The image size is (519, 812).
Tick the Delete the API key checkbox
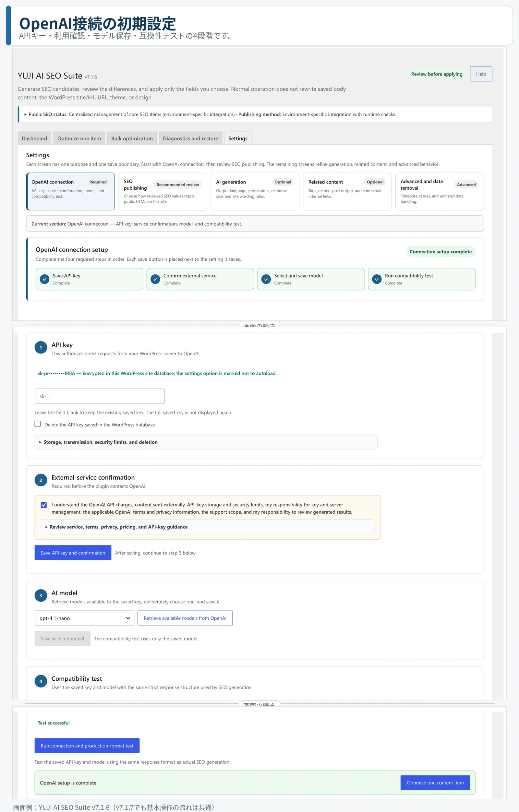[38, 424]
